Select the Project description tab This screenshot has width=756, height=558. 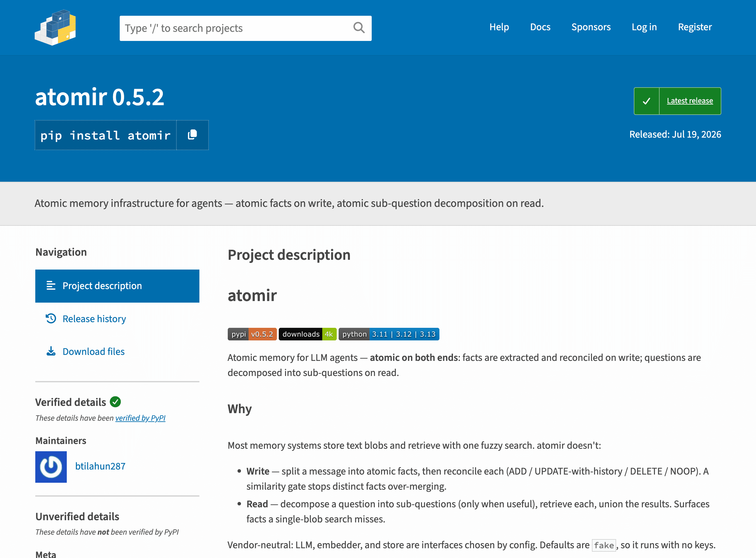point(117,286)
